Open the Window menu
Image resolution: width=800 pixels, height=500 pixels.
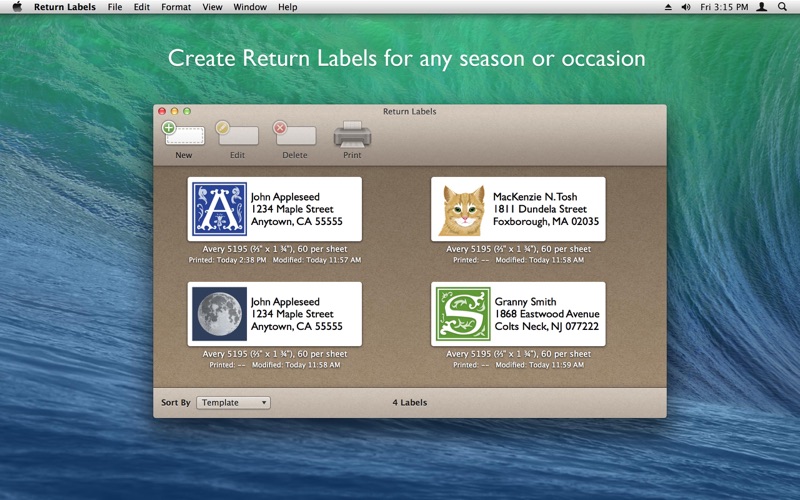click(x=250, y=7)
